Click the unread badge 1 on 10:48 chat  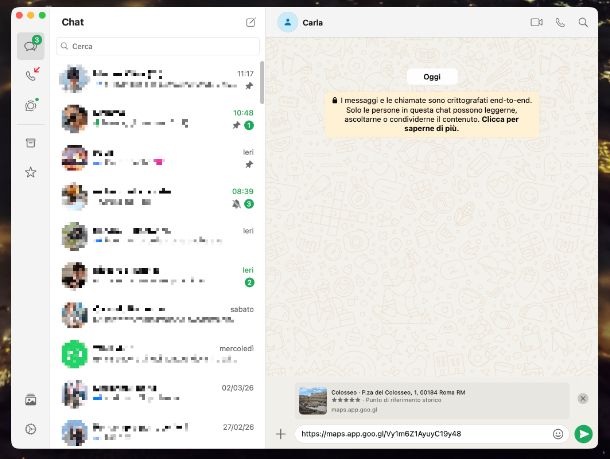[x=249, y=125]
